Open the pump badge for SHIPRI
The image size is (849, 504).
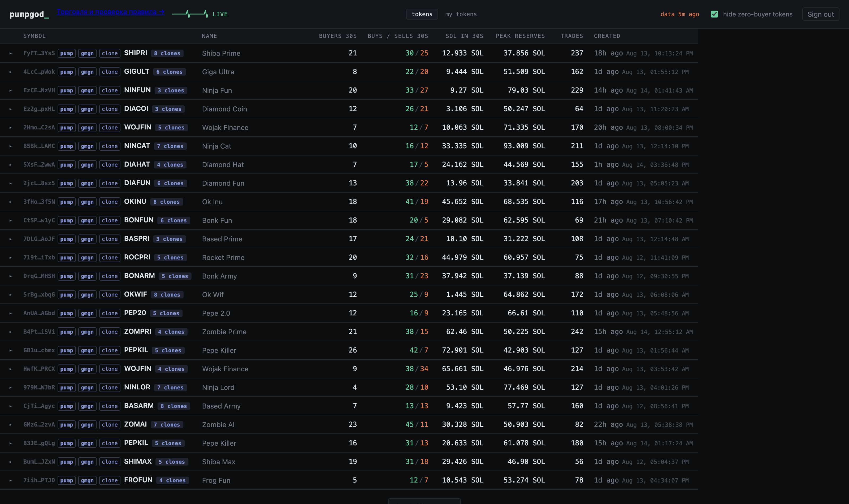(67, 53)
